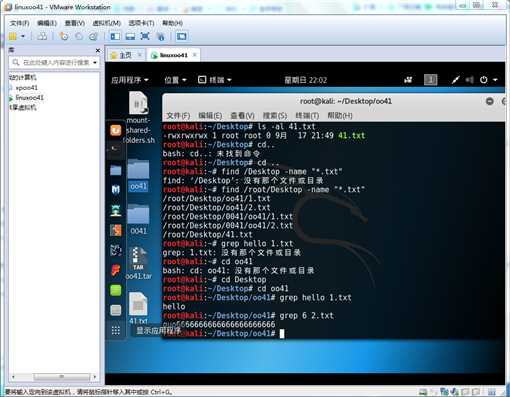
Task: Select xpoo41 in the library tree
Action: pos(26,88)
